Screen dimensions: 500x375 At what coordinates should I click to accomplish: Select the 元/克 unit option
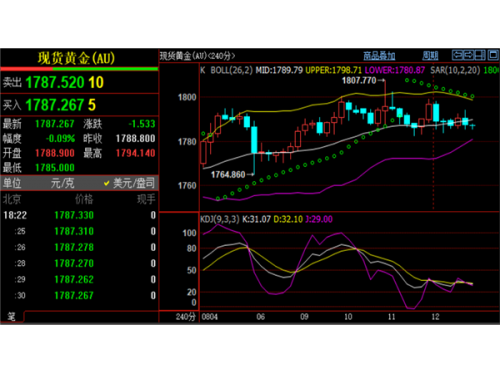pyautogui.click(x=62, y=183)
